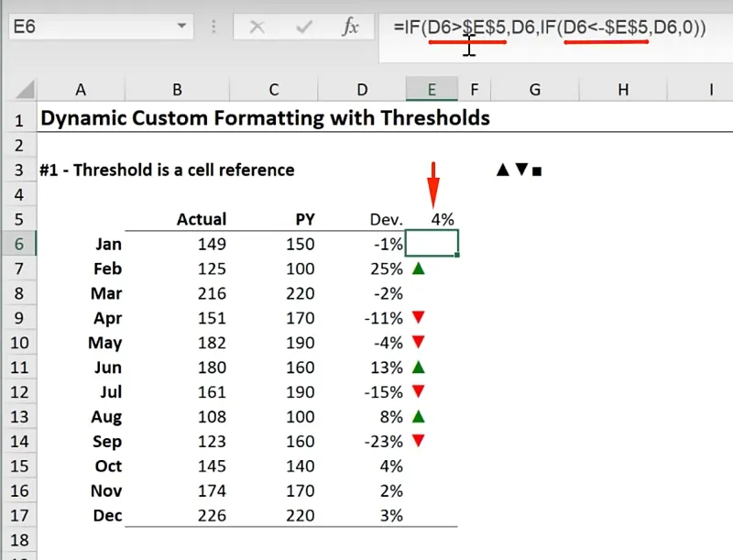The height and width of the screenshot is (560, 733).
Task: Click the Select All corner triangle
Action: pyautogui.click(x=25, y=90)
